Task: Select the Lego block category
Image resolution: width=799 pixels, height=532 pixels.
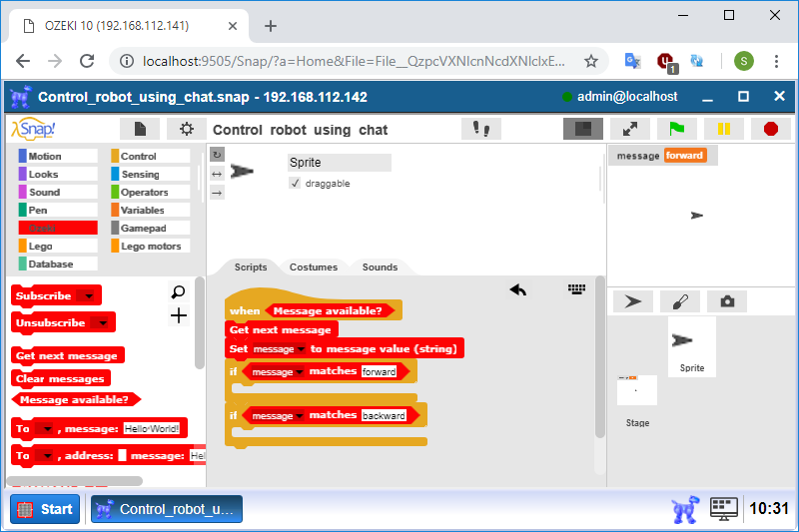Action: (x=58, y=246)
